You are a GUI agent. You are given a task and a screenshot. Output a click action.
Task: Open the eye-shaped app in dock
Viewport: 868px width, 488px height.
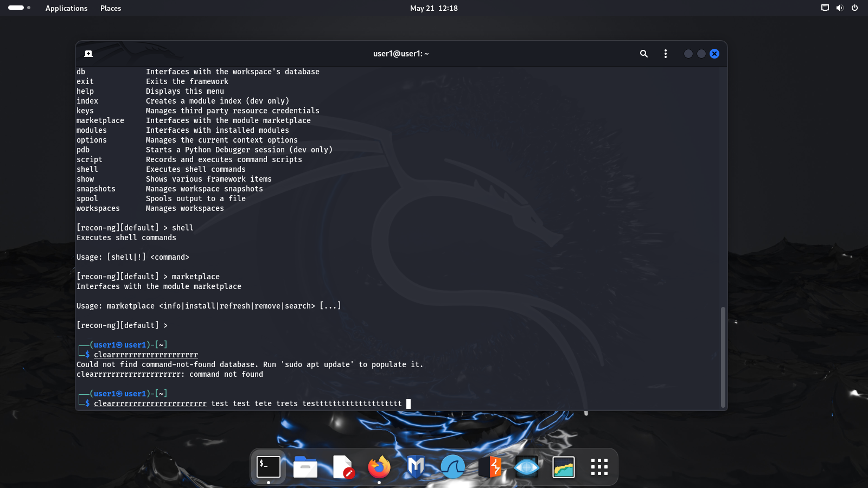(x=527, y=467)
